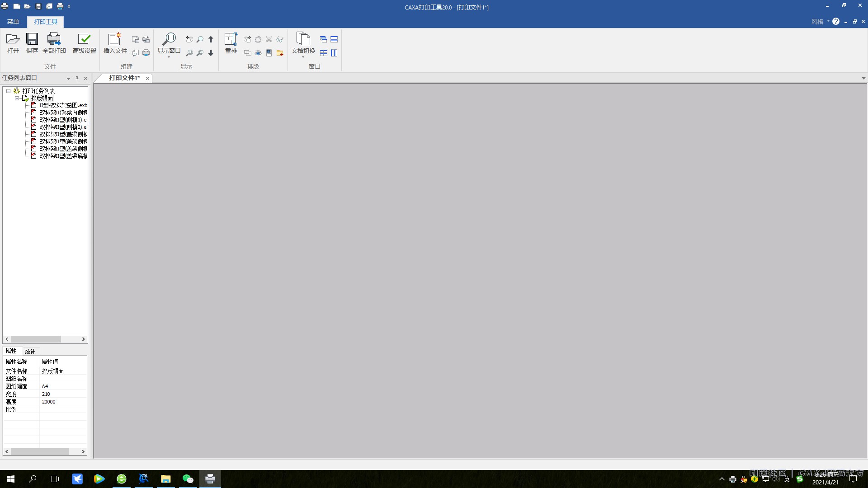Image resolution: width=868 pixels, height=488 pixels.
Task: Click the folder with red plus icon
Action: [280, 53]
